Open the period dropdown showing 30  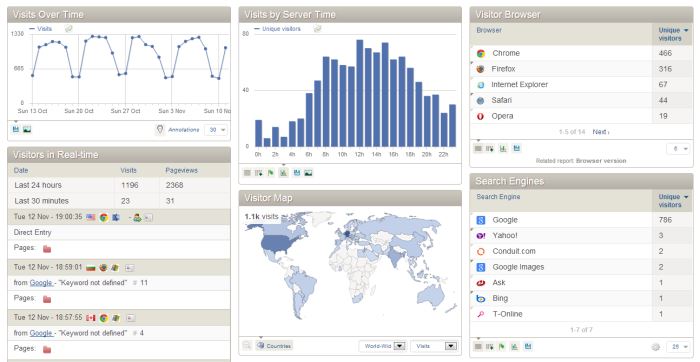(216, 130)
